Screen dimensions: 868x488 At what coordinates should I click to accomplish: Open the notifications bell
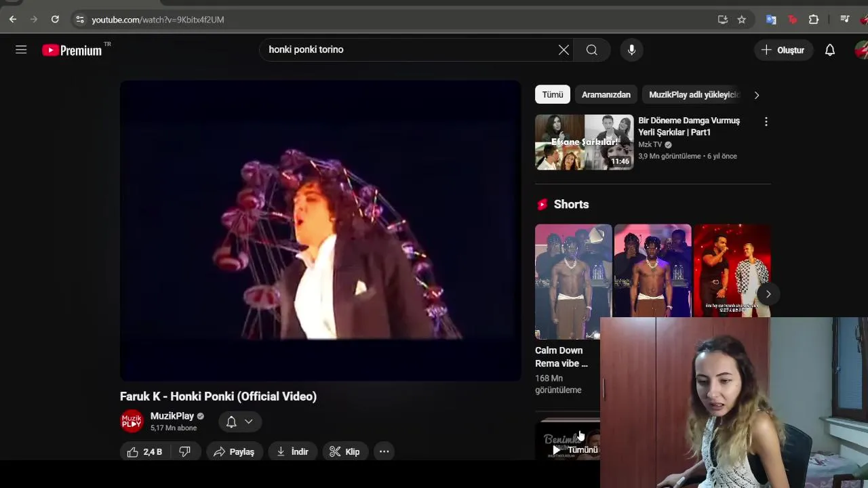tap(830, 50)
